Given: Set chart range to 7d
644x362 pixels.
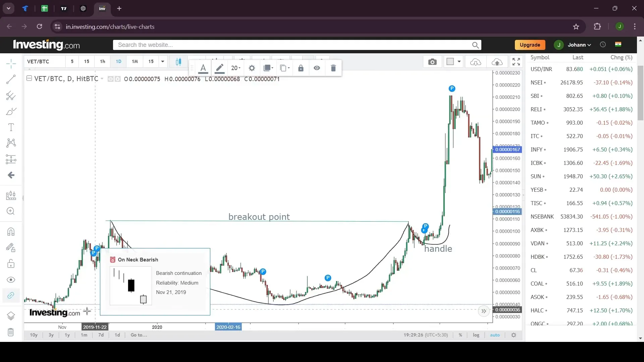Looking at the screenshot, I should point(101,335).
